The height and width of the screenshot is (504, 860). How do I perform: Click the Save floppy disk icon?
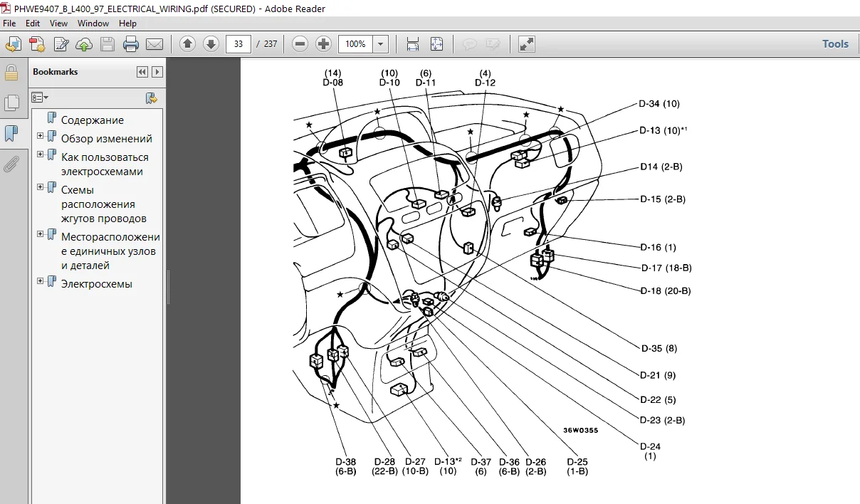coord(107,44)
